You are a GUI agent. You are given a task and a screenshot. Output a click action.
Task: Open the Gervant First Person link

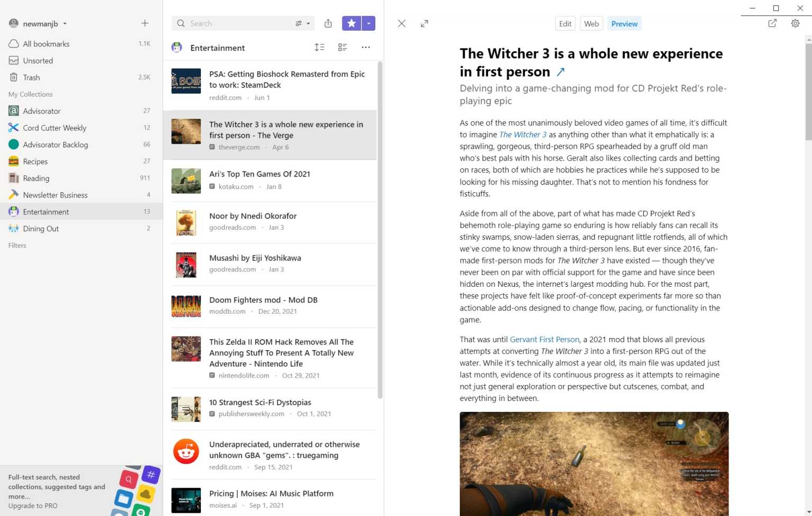pos(544,339)
